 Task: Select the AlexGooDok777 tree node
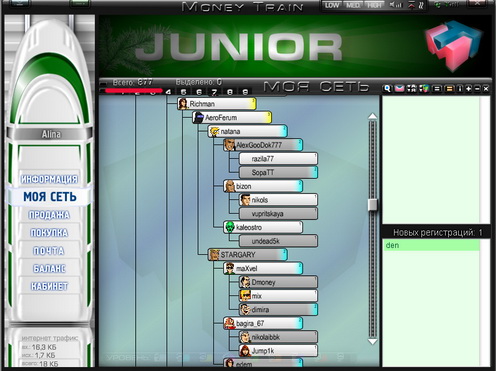pos(263,145)
